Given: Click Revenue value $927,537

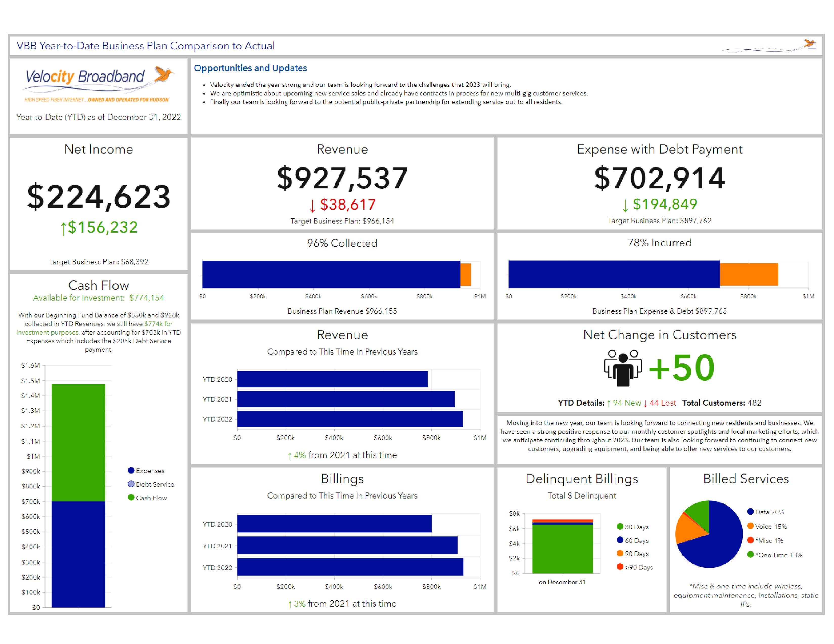Looking at the screenshot, I should [x=342, y=178].
